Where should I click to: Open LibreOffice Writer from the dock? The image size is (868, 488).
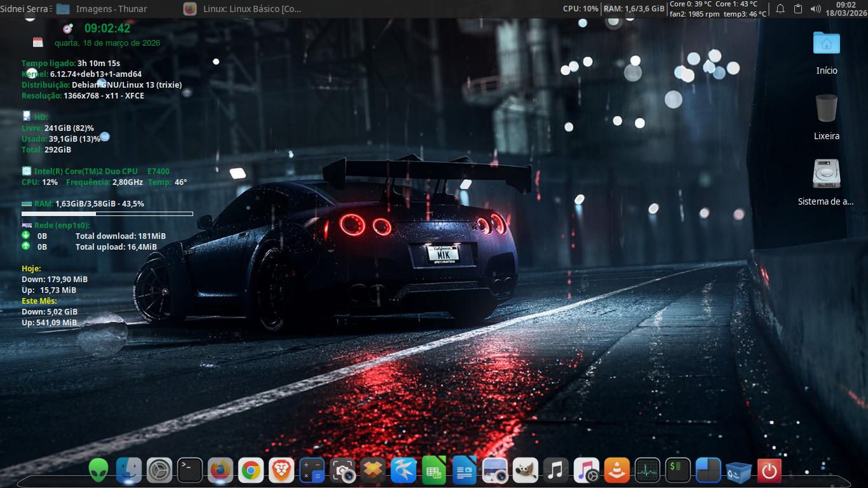click(x=465, y=471)
